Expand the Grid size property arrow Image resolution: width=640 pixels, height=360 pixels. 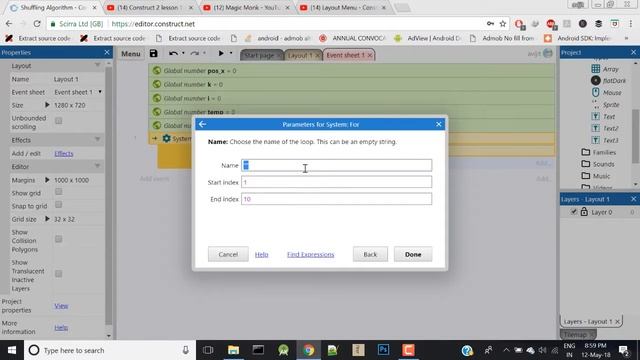(47, 219)
